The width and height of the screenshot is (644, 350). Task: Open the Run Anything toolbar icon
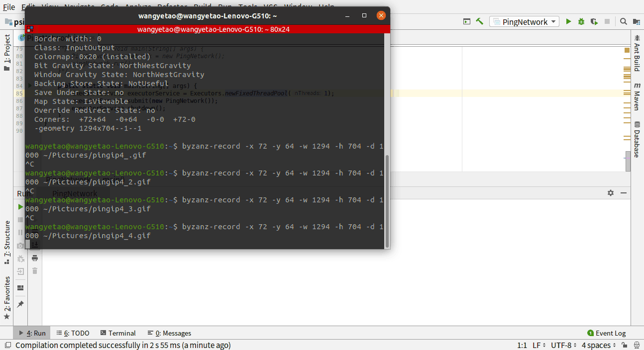coord(467,21)
